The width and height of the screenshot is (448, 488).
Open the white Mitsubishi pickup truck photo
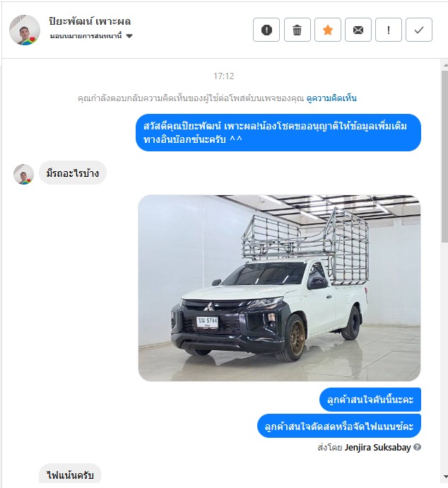click(x=279, y=288)
